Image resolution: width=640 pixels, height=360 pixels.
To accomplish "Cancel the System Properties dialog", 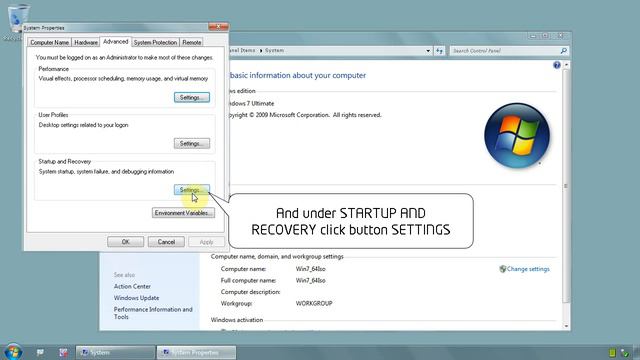I will [166, 242].
